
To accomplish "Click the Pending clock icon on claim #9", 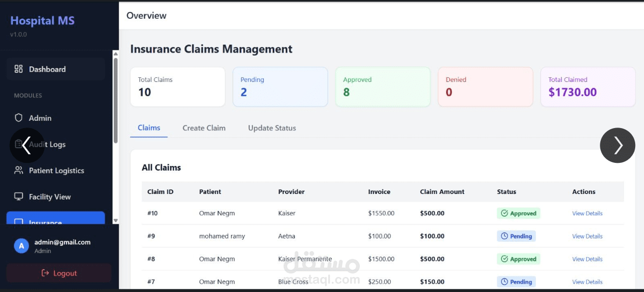I will pyautogui.click(x=504, y=236).
